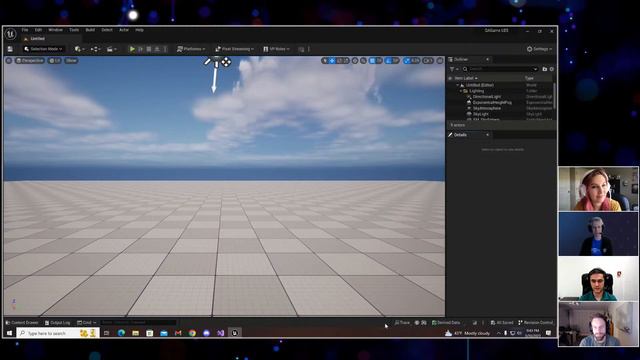
Task: Open the Output Log
Action: tap(57, 322)
